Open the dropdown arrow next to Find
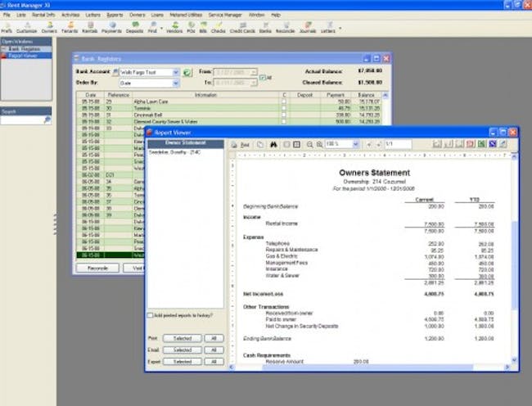The width and height of the screenshot is (532, 406). coord(161,29)
